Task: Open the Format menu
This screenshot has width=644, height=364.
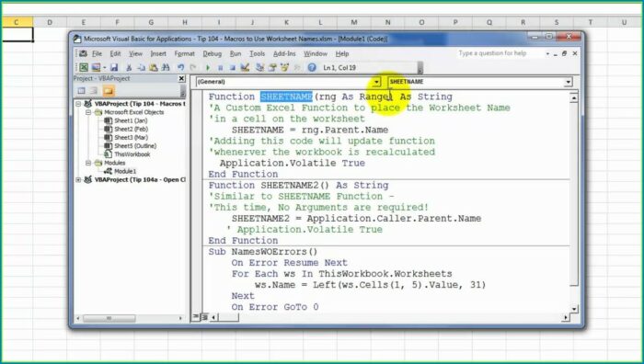Action: (x=184, y=53)
